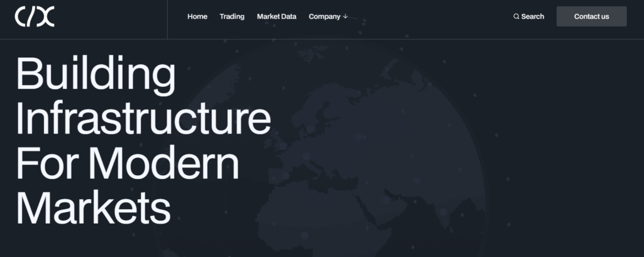Click the Contact us button
This screenshot has width=644, height=257.
(591, 16)
